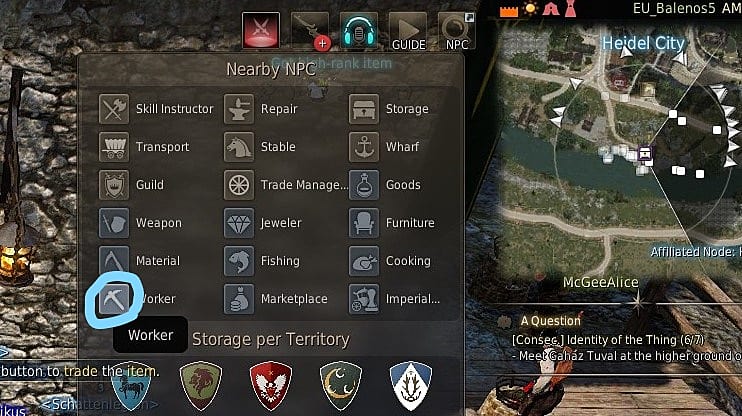The height and width of the screenshot is (416, 742).
Task: Open the Repair anvil icon
Action: pyautogui.click(x=238, y=109)
